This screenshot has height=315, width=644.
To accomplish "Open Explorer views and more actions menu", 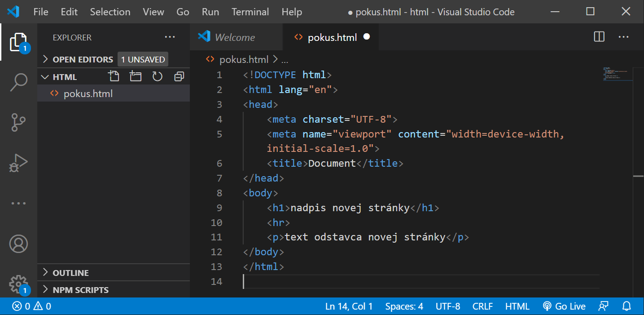I will click(x=170, y=37).
